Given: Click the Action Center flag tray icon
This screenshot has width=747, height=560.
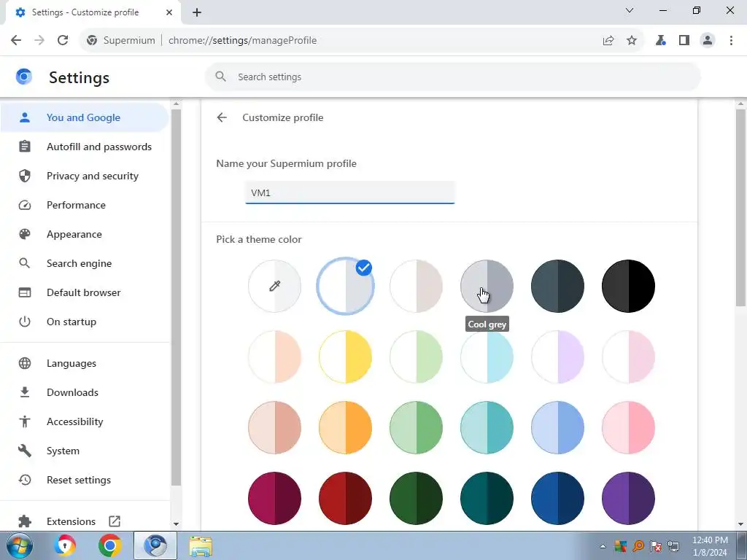Looking at the screenshot, I should [656, 546].
